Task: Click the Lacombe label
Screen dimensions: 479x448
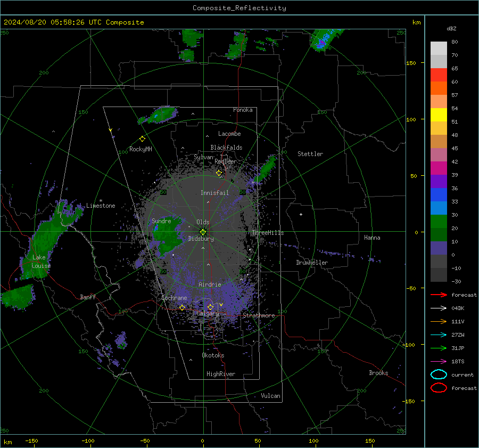Action: point(229,134)
